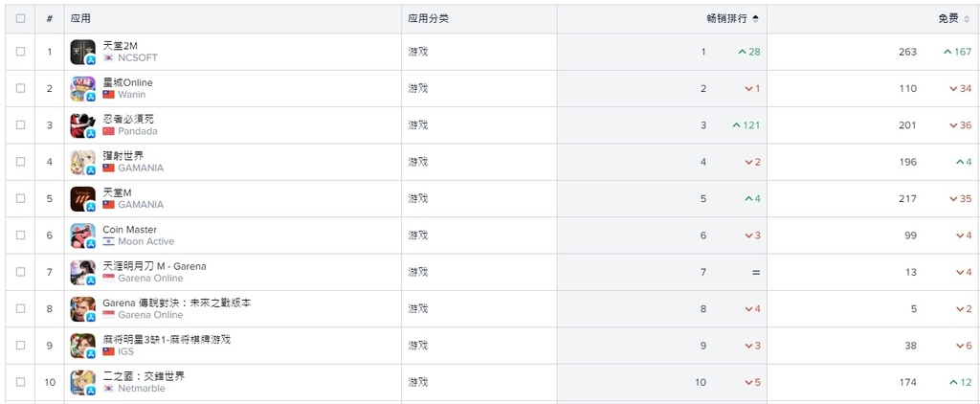
Task: Check the box for row 1 天堂2M
Action: click(21, 52)
